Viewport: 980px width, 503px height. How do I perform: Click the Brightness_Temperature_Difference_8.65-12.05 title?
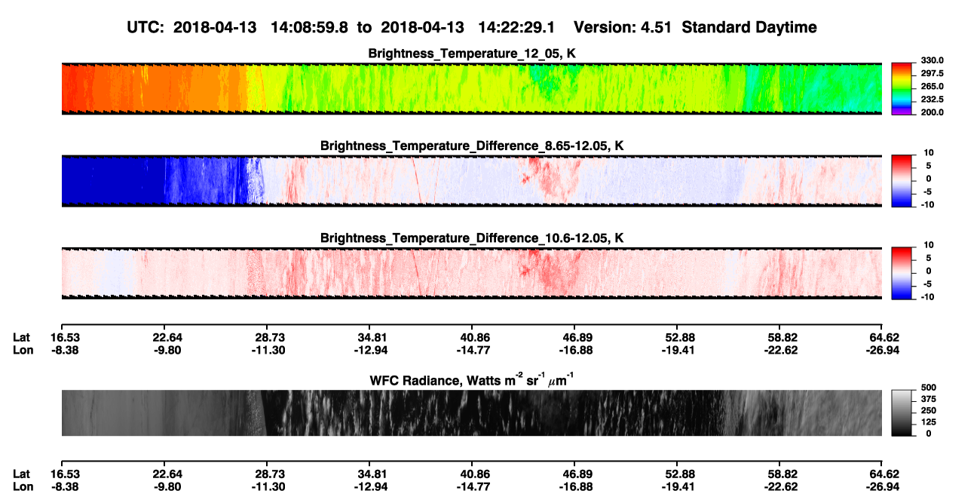tap(471, 146)
